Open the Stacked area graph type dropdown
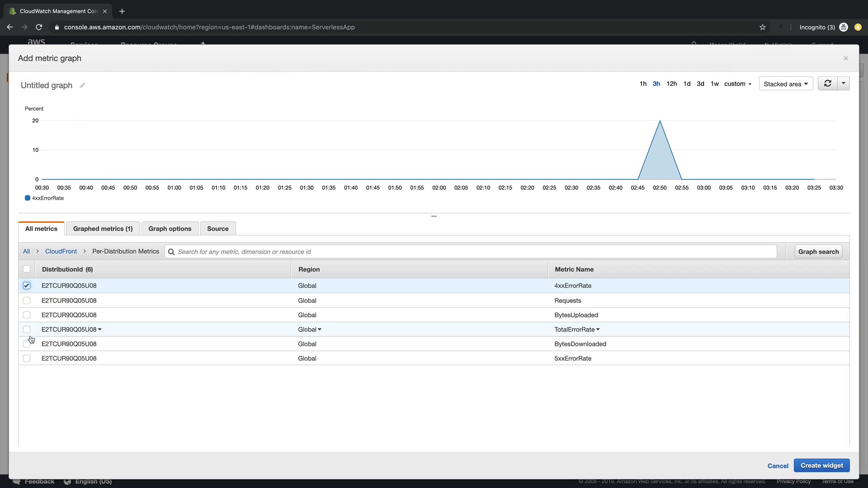This screenshot has width=868, height=488. pos(786,84)
